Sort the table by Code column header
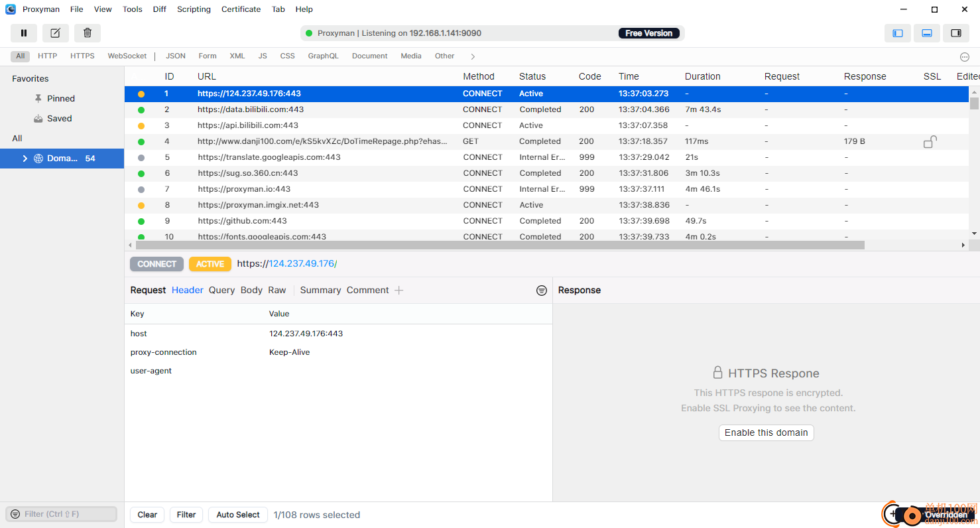 (590, 76)
